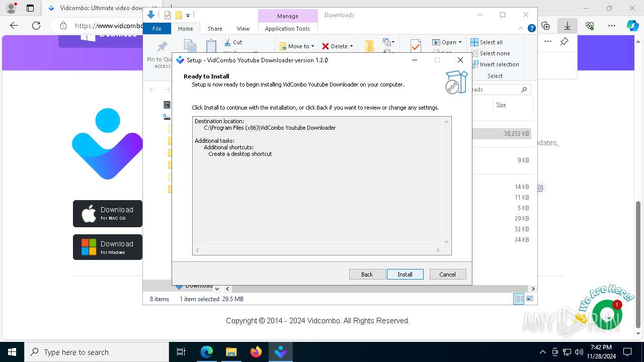Click the browser Back arrow

[14, 26]
